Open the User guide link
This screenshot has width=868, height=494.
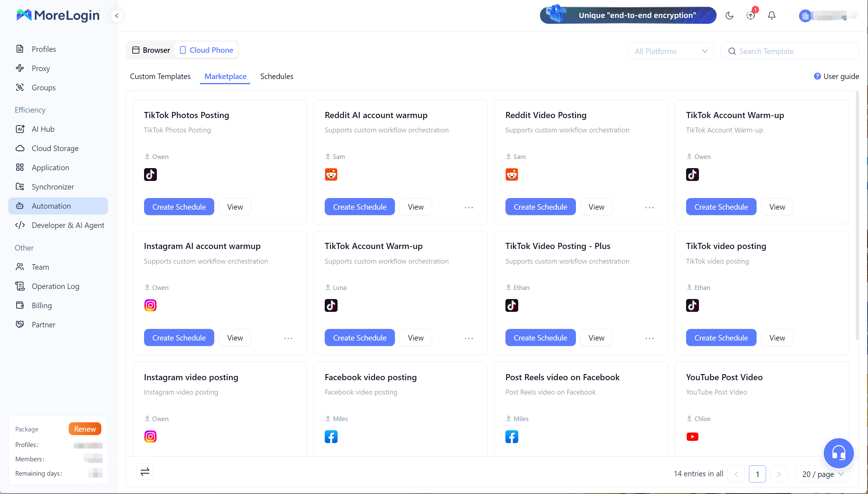click(x=837, y=76)
